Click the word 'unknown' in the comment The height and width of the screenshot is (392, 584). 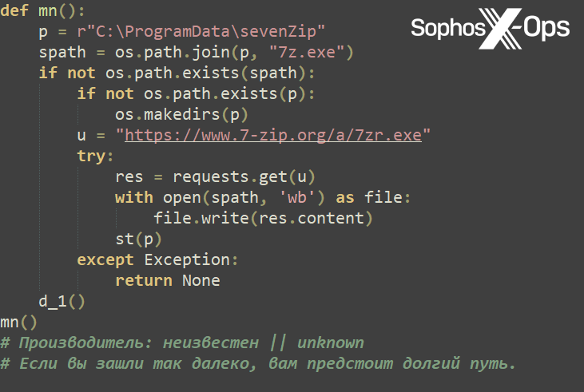coord(330,343)
